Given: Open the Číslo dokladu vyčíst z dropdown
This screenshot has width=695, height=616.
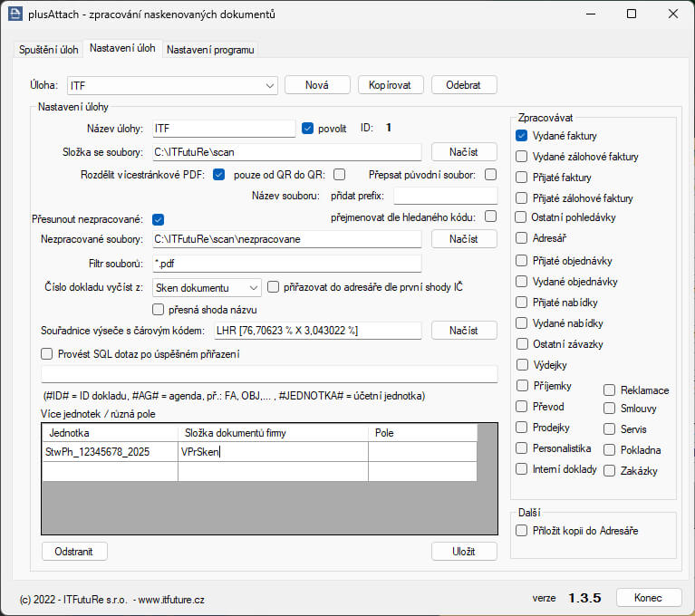Looking at the screenshot, I should point(253,287).
